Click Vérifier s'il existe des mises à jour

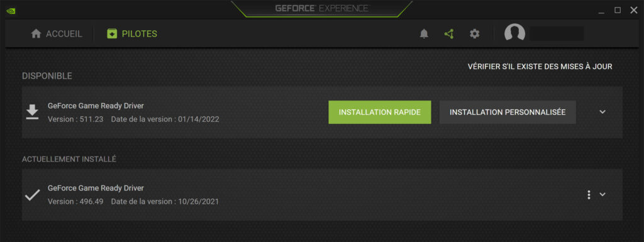(x=540, y=67)
